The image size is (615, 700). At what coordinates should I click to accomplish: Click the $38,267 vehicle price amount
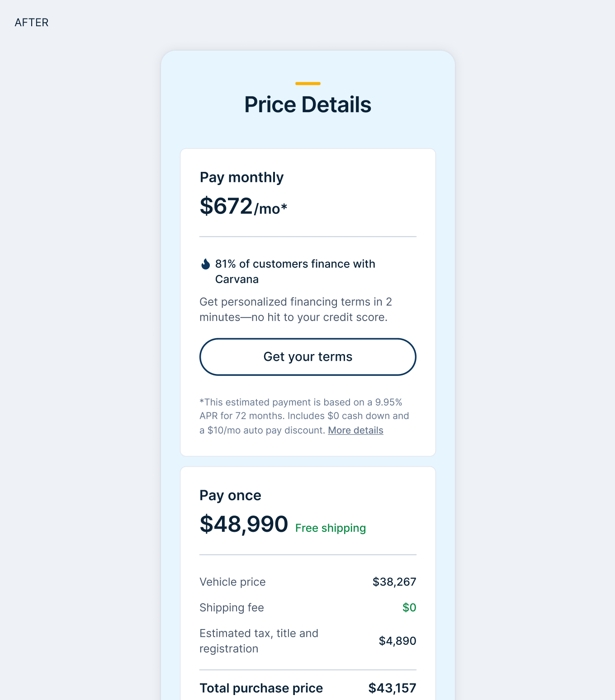click(394, 582)
